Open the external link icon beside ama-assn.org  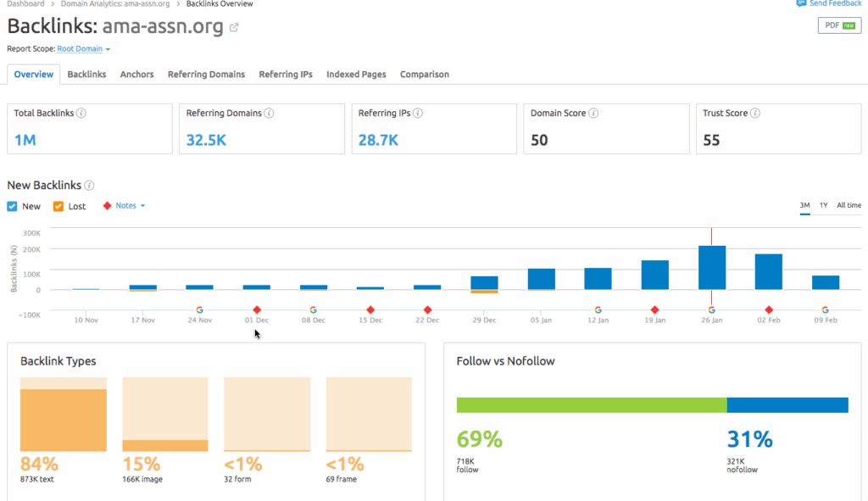pyautogui.click(x=234, y=27)
